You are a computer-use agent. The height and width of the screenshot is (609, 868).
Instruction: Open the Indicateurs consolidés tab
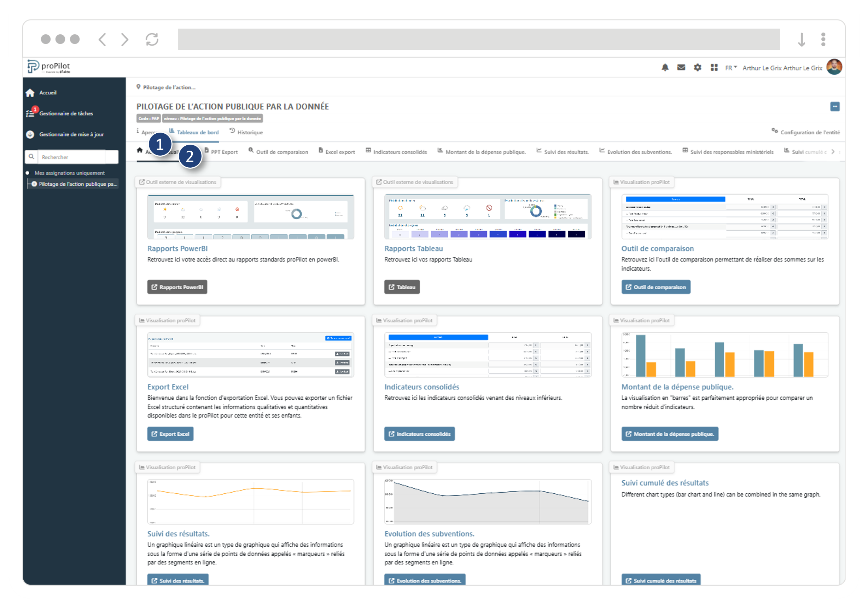click(396, 152)
